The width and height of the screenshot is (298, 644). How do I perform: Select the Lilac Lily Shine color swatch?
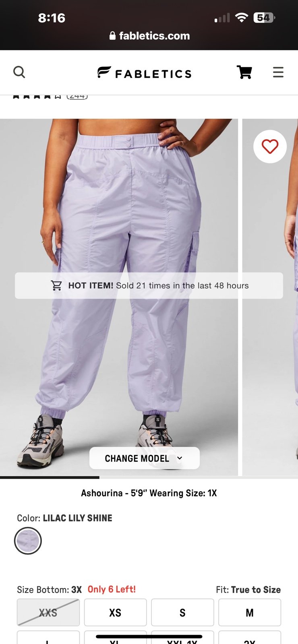[28, 541]
